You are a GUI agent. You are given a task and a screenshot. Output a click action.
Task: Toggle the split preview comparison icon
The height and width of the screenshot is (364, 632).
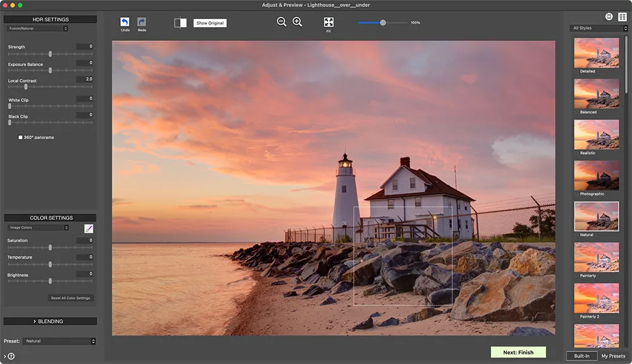[180, 23]
